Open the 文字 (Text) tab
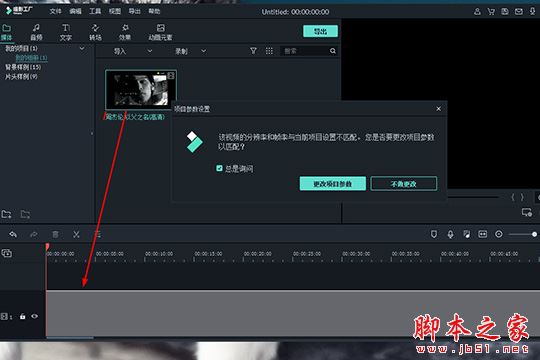The image size is (540, 360). pyautogui.click(x=66, y=32)
